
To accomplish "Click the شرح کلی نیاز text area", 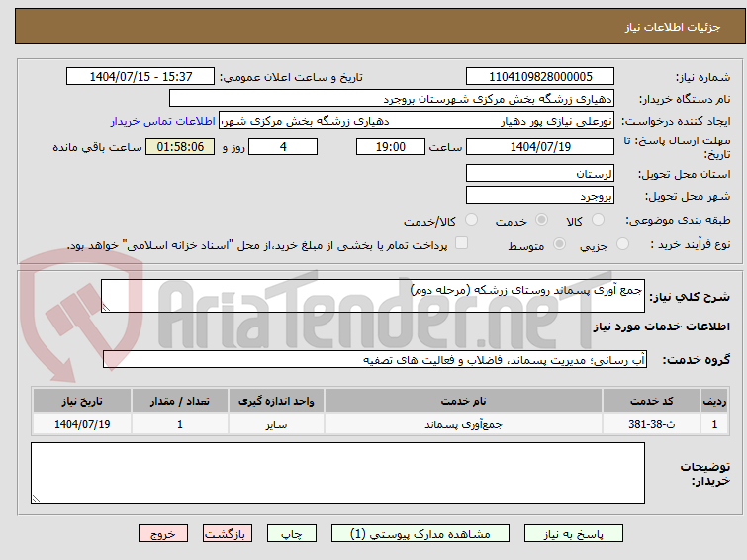I will (373, 296).
